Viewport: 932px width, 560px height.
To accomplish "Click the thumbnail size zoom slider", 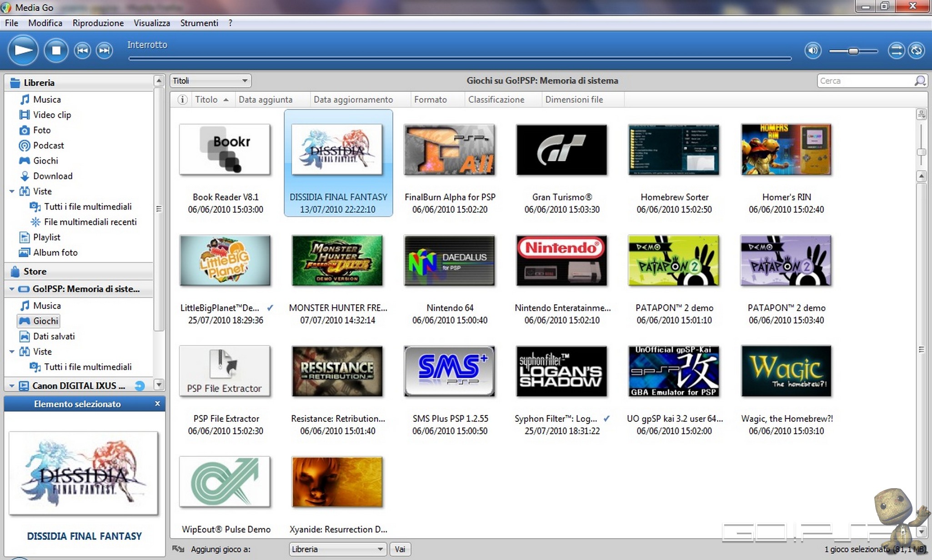I will coord(921,152).
